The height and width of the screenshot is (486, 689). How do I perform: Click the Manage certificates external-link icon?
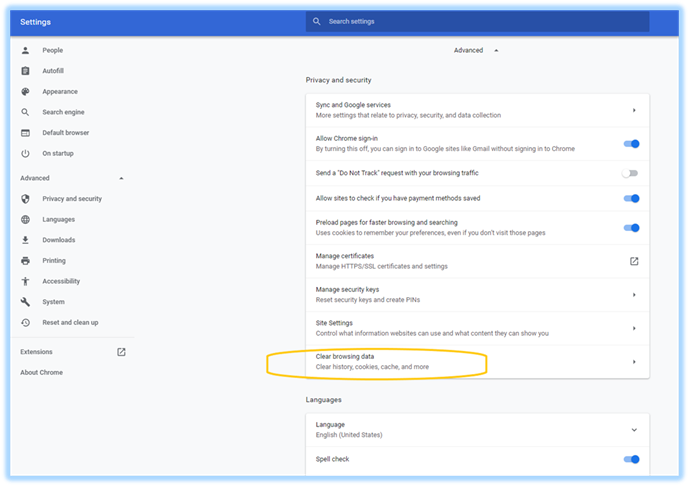click(634, 261)
